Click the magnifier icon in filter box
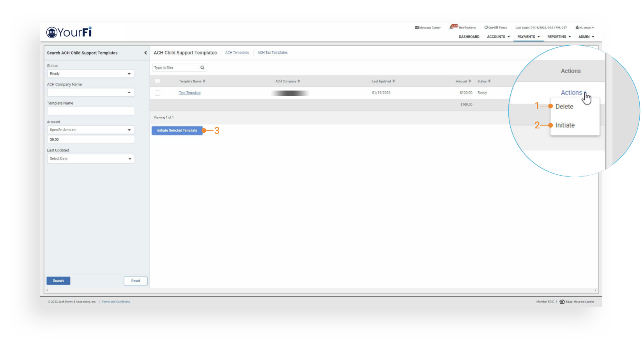Viewport: 644px width, 338px height. click(x=202, y=68)
